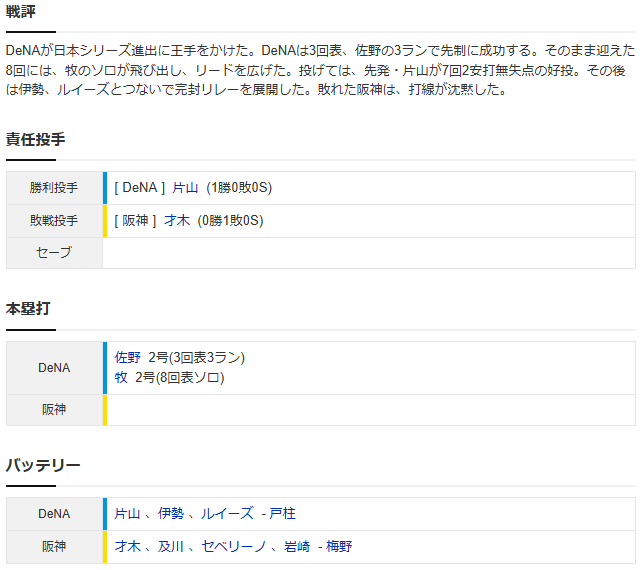Open pitcher 岩崎 link
This screenshot has height=570, width=640.
tap(297, 547)
